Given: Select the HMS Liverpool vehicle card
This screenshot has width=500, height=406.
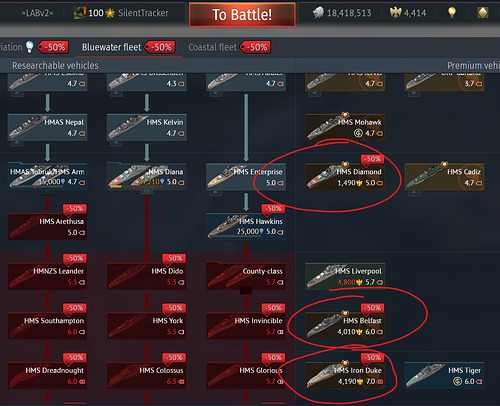Looking at the screenshot, I should point(345,276).
